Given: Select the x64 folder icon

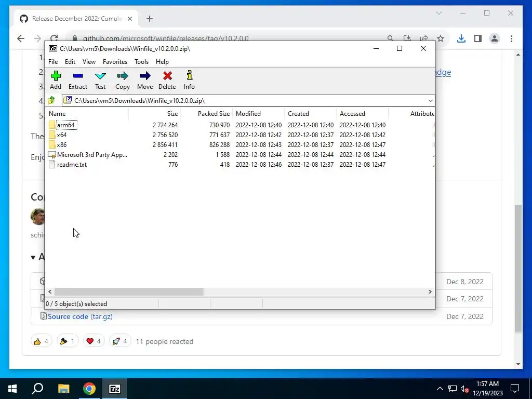Looking at the screenshot, I should point(52,135).
